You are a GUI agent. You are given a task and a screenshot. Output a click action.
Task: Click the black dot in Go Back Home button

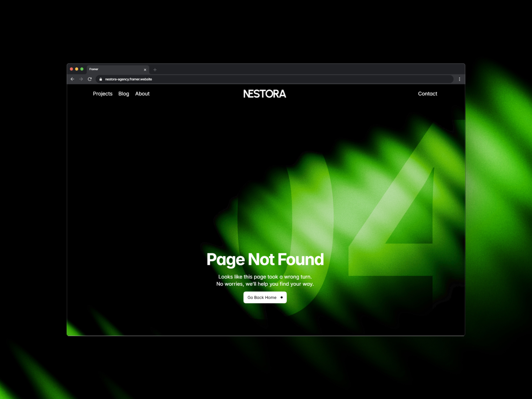pyautogui.click(x=282, y=298)
